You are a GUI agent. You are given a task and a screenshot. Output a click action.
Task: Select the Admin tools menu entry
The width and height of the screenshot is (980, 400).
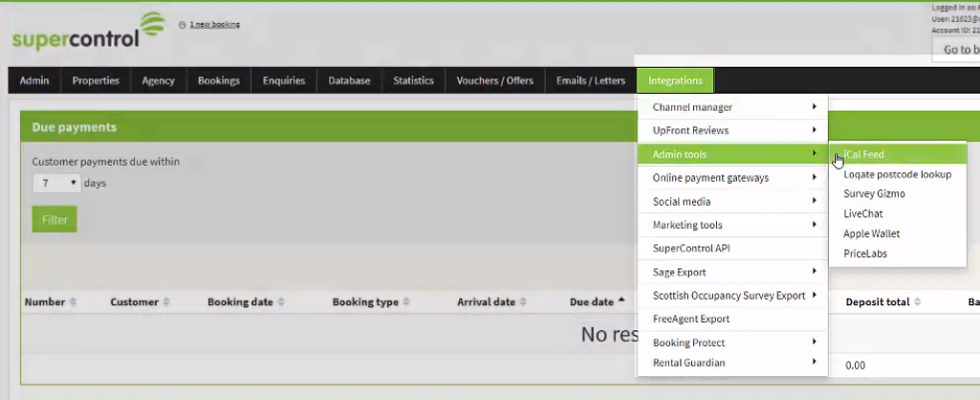(x=732, y=154)
